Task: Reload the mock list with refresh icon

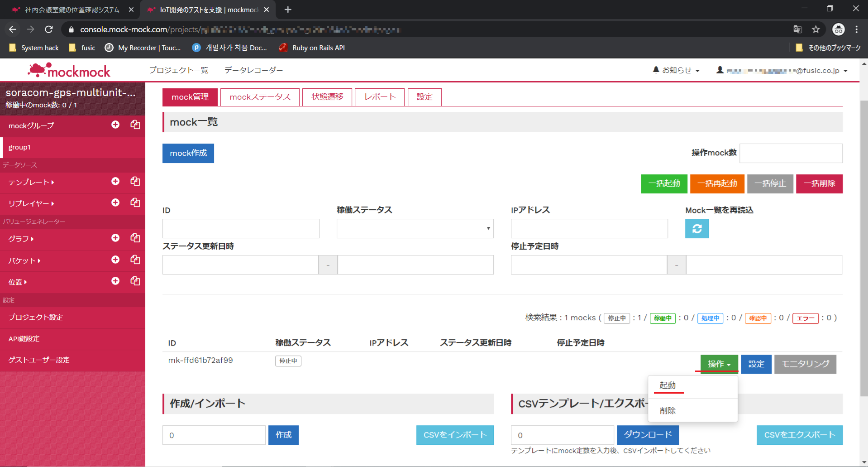Action: click(696, 229)
